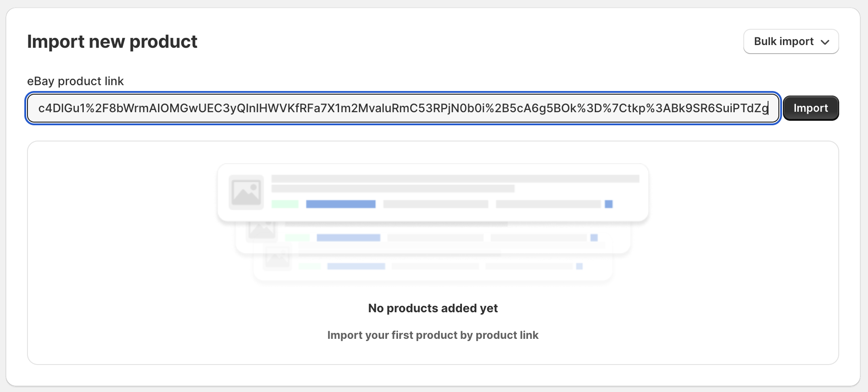
Task: Click the "eBay product link" label
Action: point(75,81)
